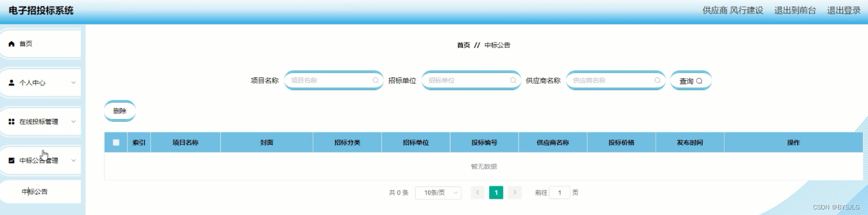Screen dimensions: 868x215
Task: Expand the 个人中心 chevron
Action: pos(73,82)
